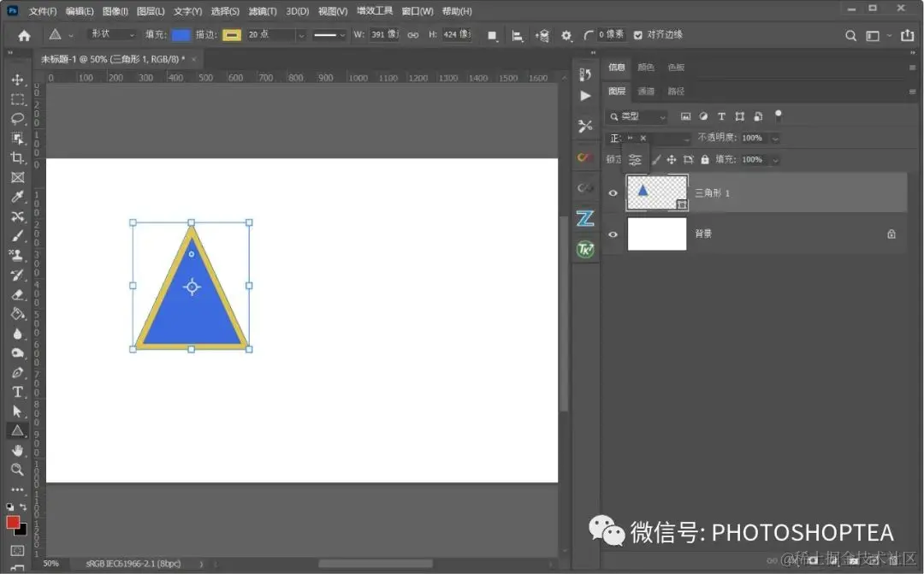The height and width of the screenshot is (574, 924).
Task: Open the 类型 layer filter dropdown
Action: 637,116
